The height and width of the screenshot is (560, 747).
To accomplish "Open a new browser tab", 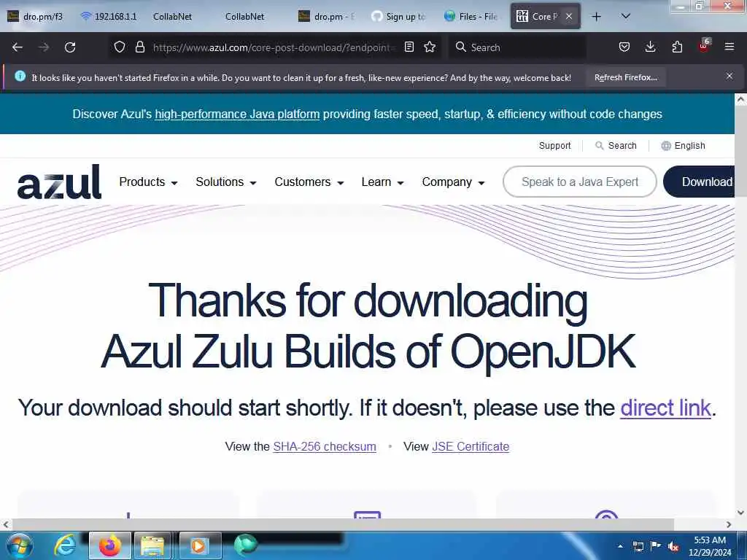I will [x=596, y=17].
